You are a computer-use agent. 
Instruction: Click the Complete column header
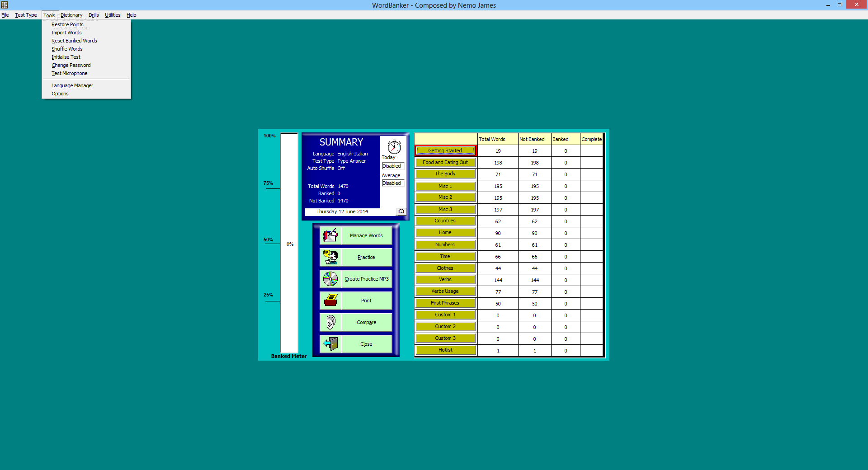592,139
